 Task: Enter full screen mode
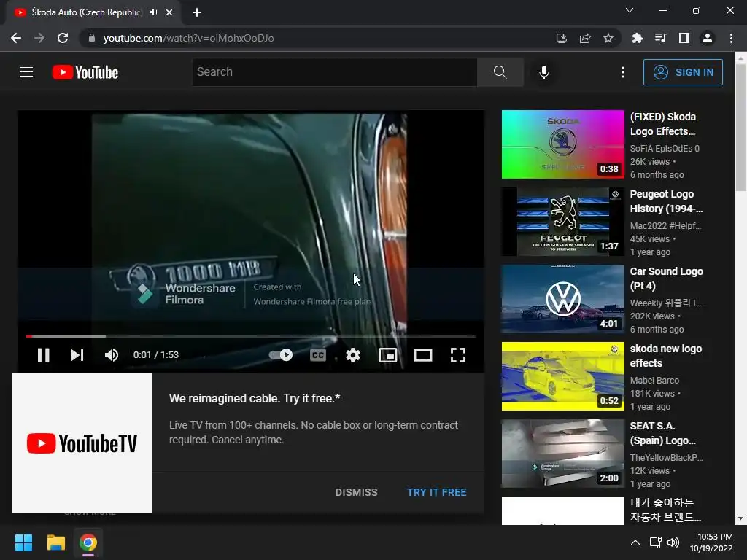pyautogui.click(x=458, y=355)
